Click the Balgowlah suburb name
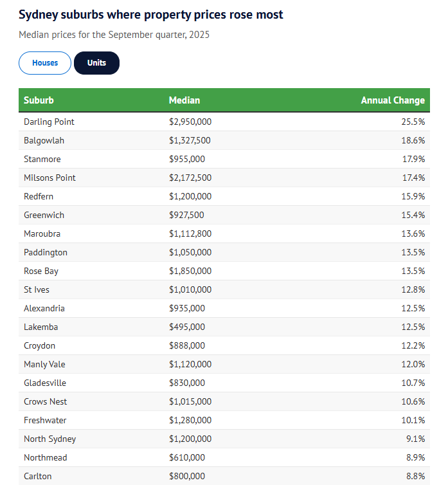This screenshot has width=448, height=494. (x=44, y=140)
